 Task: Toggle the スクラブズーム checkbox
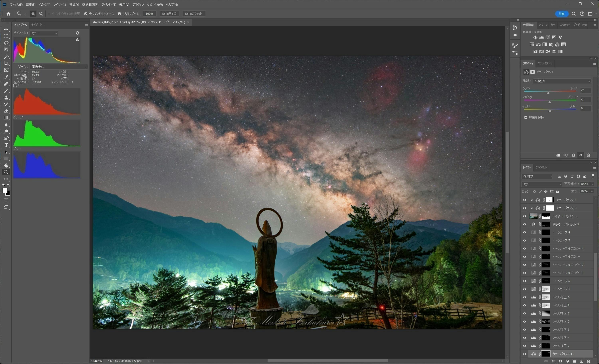coord(119,14)
